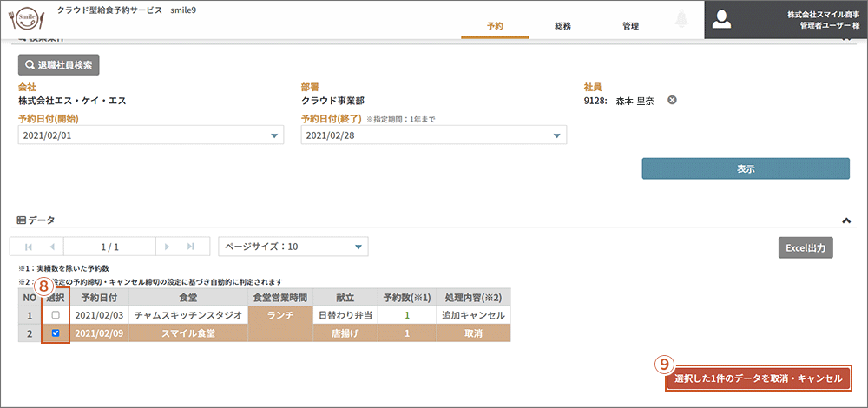
Task: Open the notification bell
Action: pyautogui.click(x=681, y=21)
